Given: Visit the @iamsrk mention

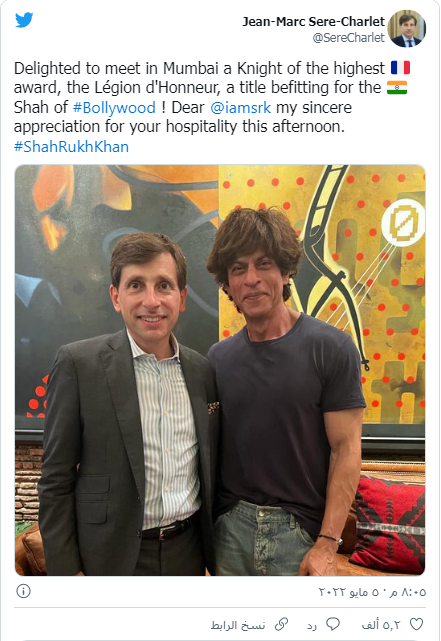Looking at the screenshot, I should [240, 107].
